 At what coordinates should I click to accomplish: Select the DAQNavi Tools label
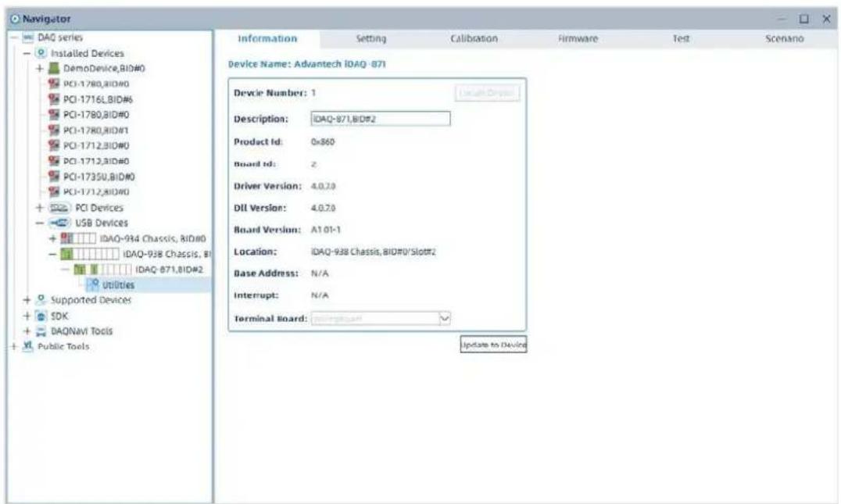pyautogui.click(x=81, y=331)
